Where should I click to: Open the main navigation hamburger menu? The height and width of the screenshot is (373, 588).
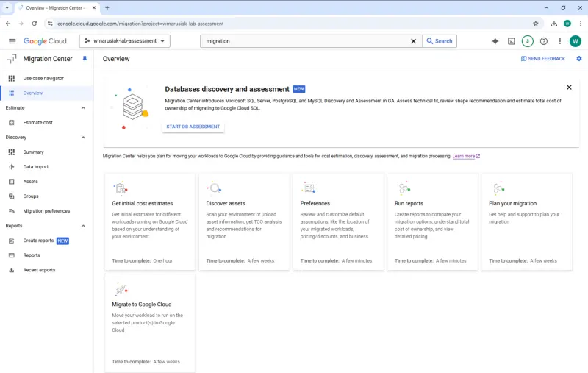(x=12, y=41)
